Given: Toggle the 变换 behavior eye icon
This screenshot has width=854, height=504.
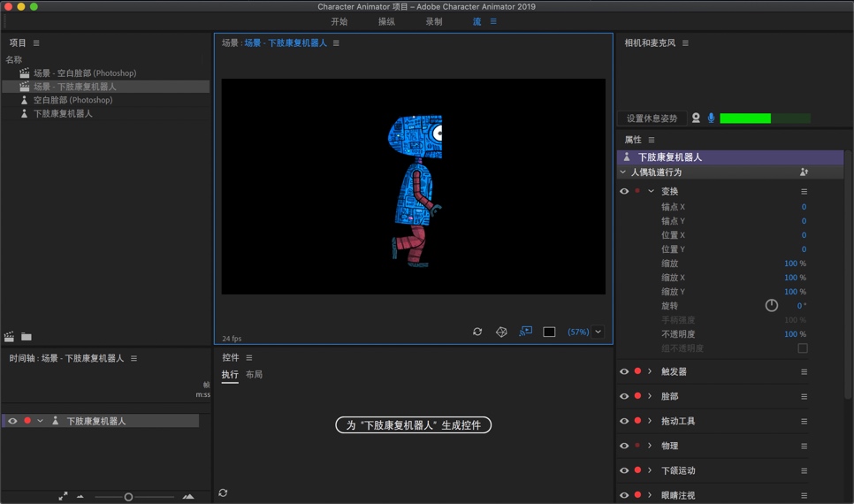Looking at the screenshot, I should pos(624,191).
